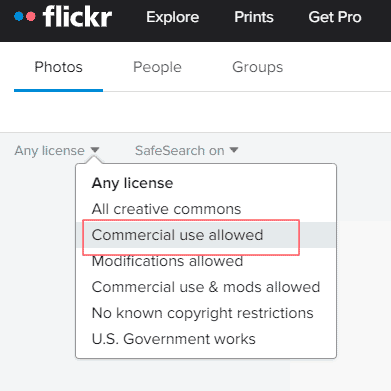Switch to the People tab
Image resolution: width=391 pixels, height=391 pixels.
click(157, 67)
